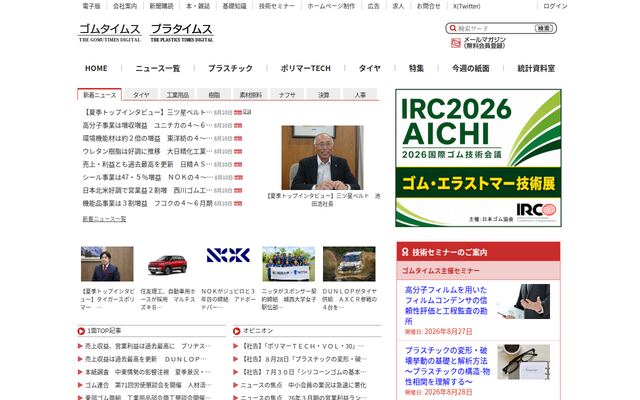Open headline 日本北米好調で営業益2割増
Screen dimensions: 640x400
147,190
